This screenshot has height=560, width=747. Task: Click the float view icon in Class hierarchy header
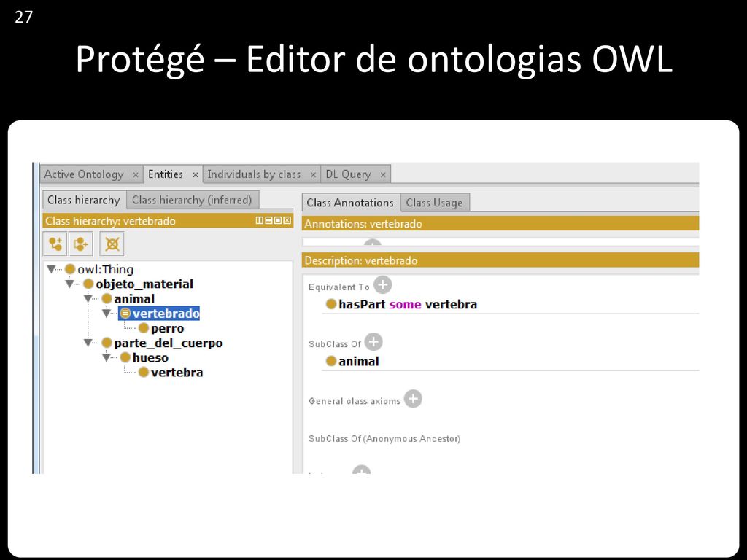(x=277, y=220)
